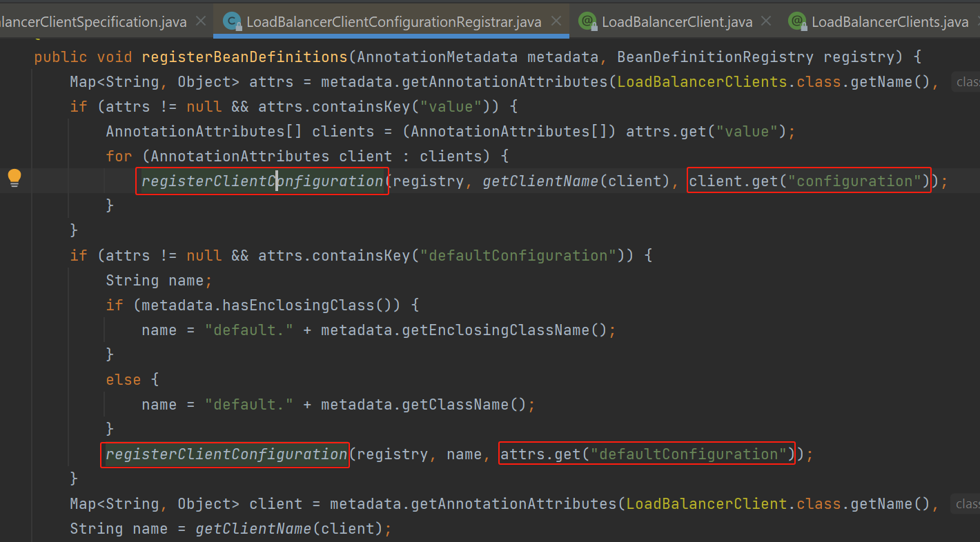
Task: Click "default." string before getEnclosingClassName
Action: pos(249,330)
